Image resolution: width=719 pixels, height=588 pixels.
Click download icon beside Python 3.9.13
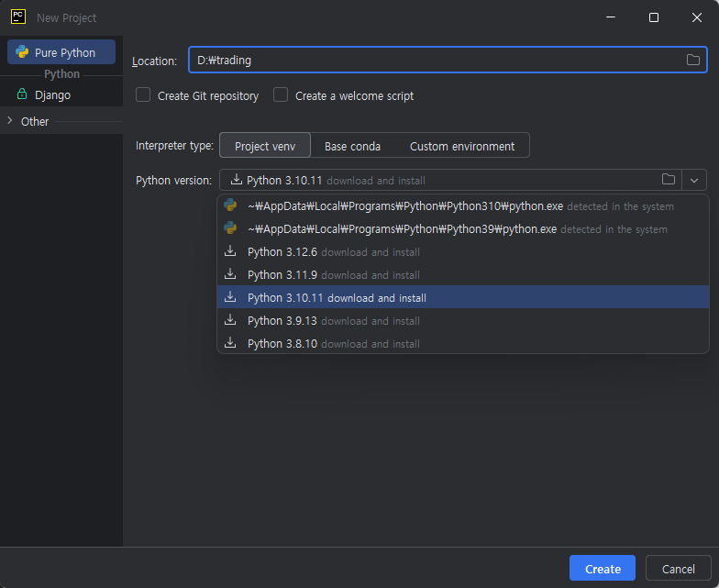(230, 319)
